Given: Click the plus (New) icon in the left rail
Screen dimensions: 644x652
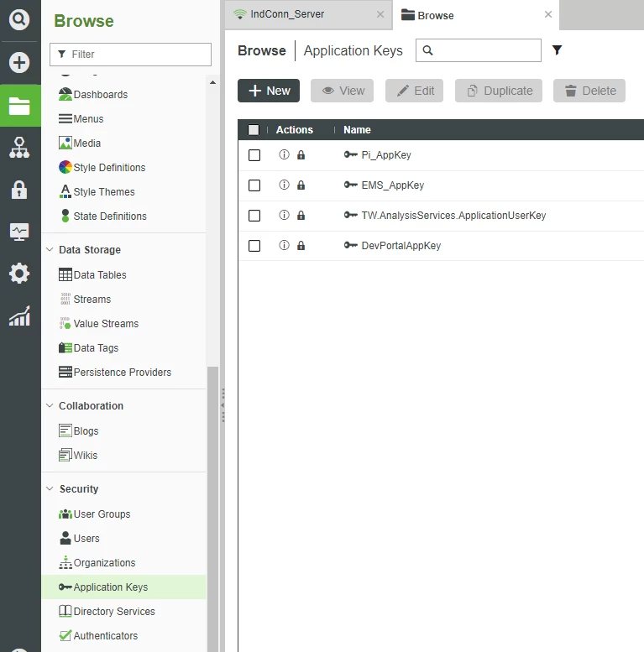Looking at the screenshot, I should click(19, 63).
